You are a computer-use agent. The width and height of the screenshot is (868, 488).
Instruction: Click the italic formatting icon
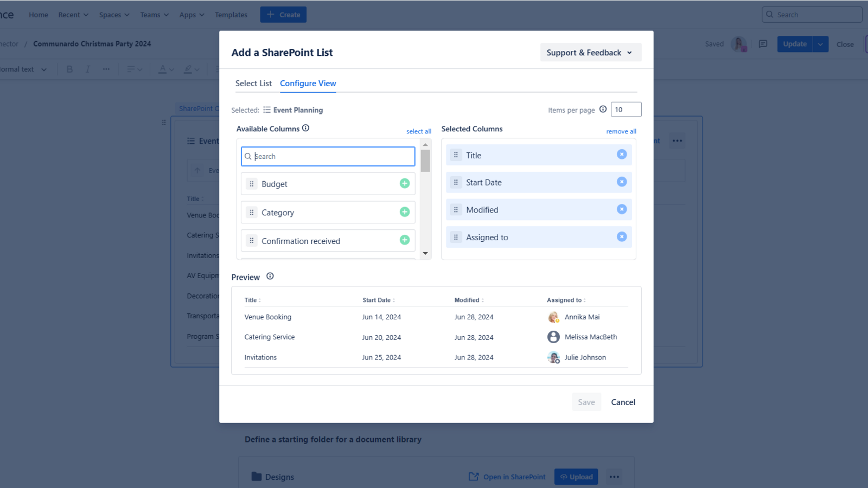click(88, 69)
